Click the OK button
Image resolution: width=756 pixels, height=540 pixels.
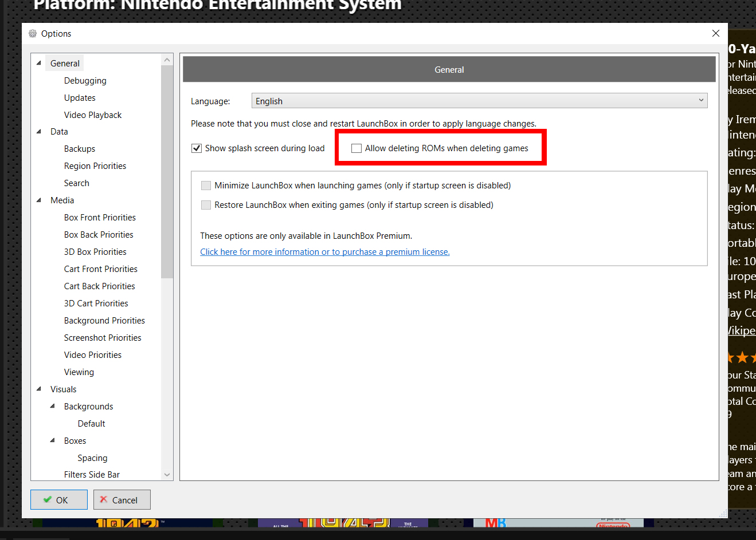click(x=59, y=499)
